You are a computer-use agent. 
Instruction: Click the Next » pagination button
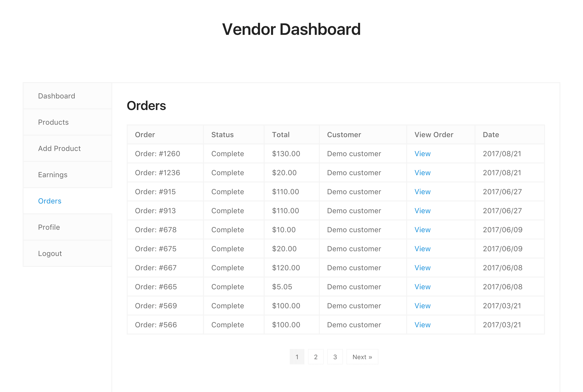(362, 357)
